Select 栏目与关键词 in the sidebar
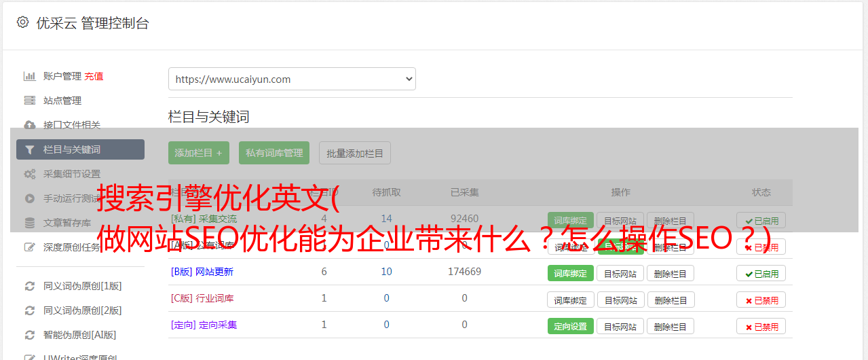 80,149
